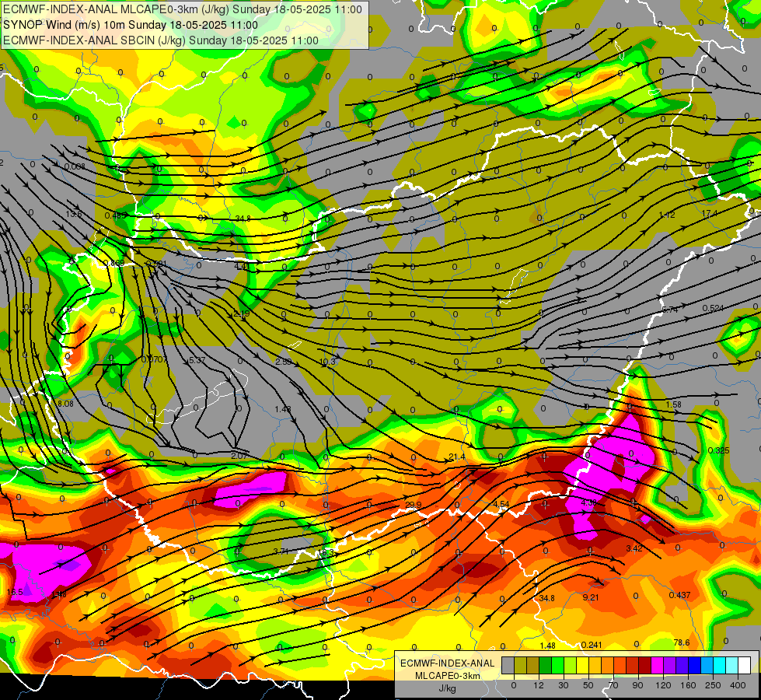
Task: Click the map value '9.21'
Action: pyautogui.click(x=591, y=597)
